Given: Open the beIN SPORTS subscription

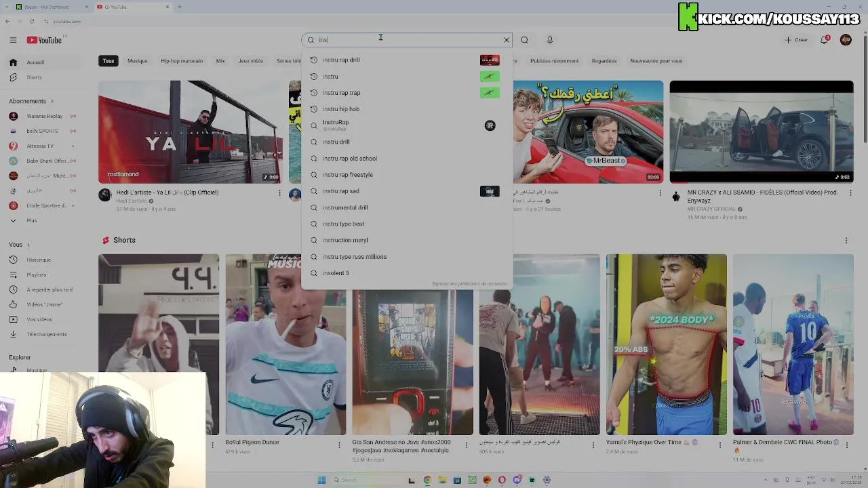Looking at the screenshot, I should 44,131.
